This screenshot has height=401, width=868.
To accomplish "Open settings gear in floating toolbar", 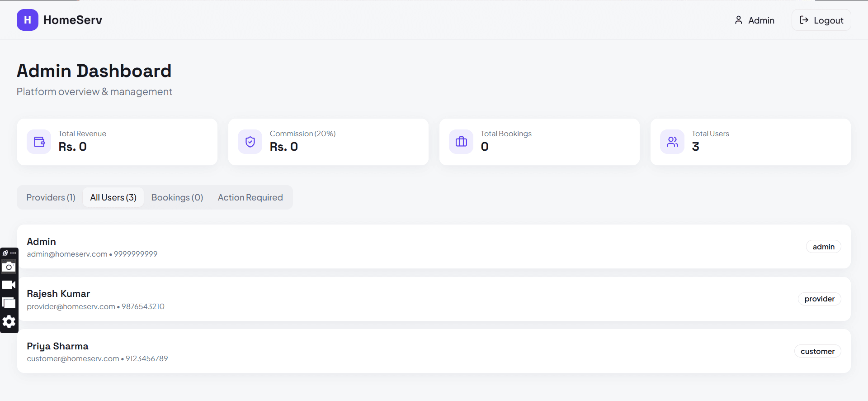I will click(x=9, y=322).
